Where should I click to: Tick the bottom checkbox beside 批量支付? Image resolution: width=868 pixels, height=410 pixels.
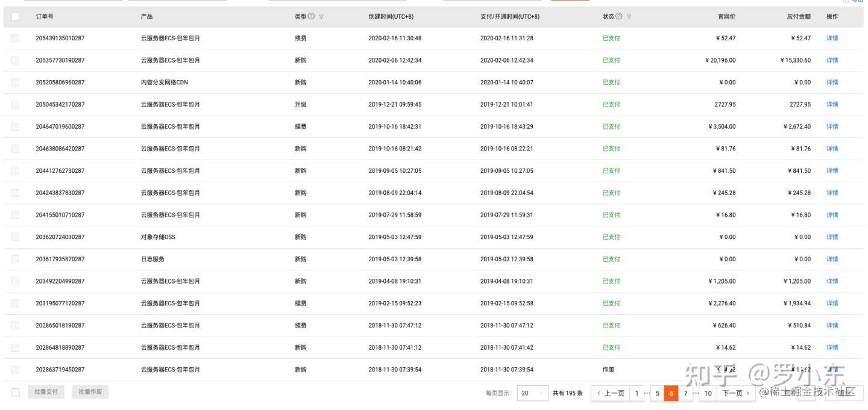point(15,392)
